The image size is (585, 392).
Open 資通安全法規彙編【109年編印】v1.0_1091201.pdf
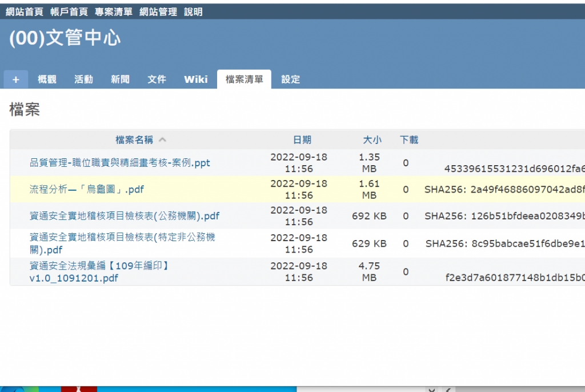point(99,272)
